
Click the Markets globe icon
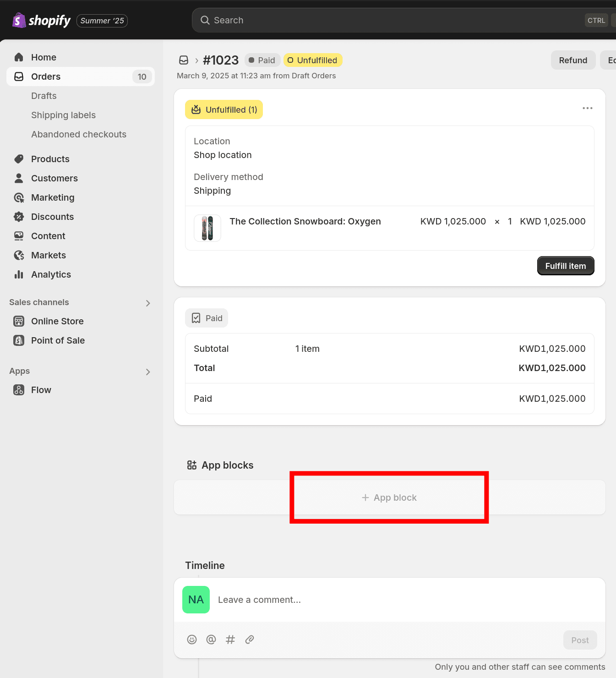[x=19, y=255]
